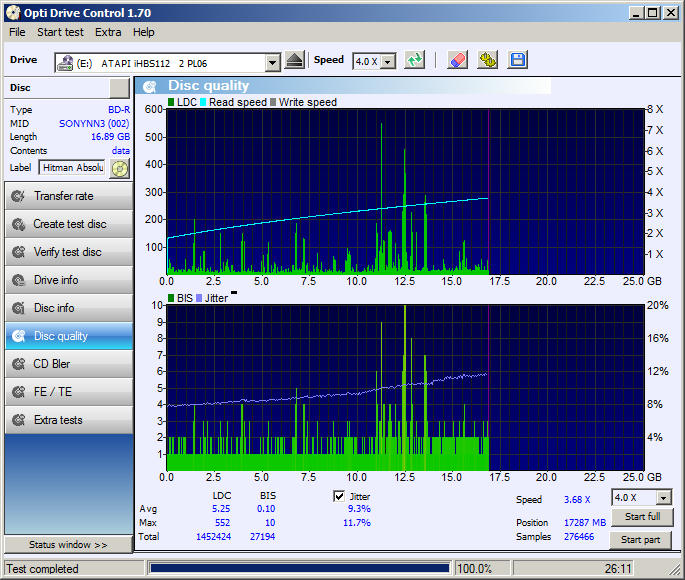The height and width of the screenshot is (580, 685).
Task: Click the 100.0% progress text
Action: tap(474, 569)
